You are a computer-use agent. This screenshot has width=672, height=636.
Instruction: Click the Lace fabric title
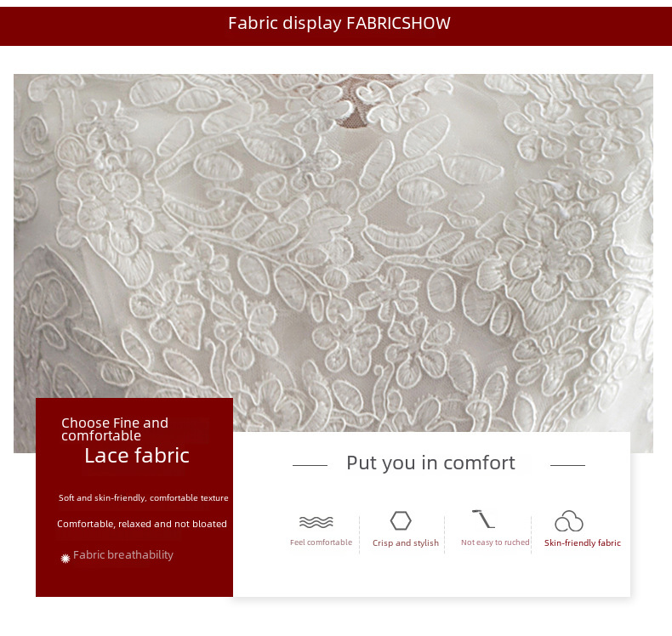click(137, 455)
